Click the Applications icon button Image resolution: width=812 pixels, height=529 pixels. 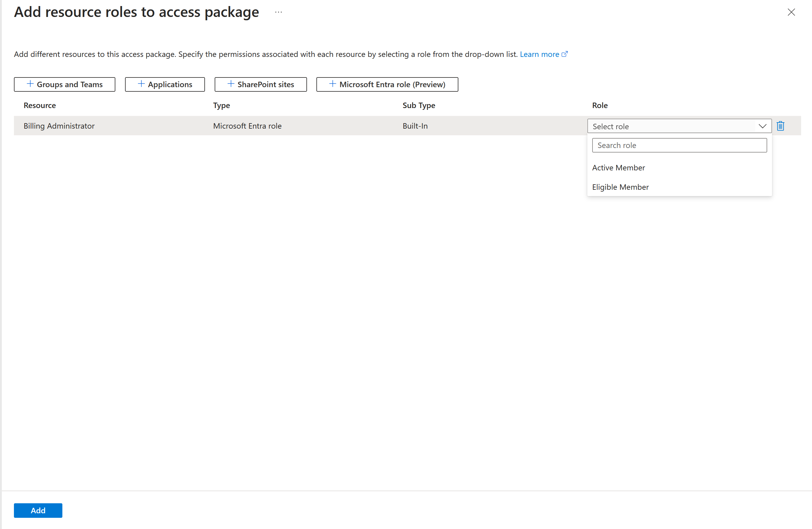[165, 84]
